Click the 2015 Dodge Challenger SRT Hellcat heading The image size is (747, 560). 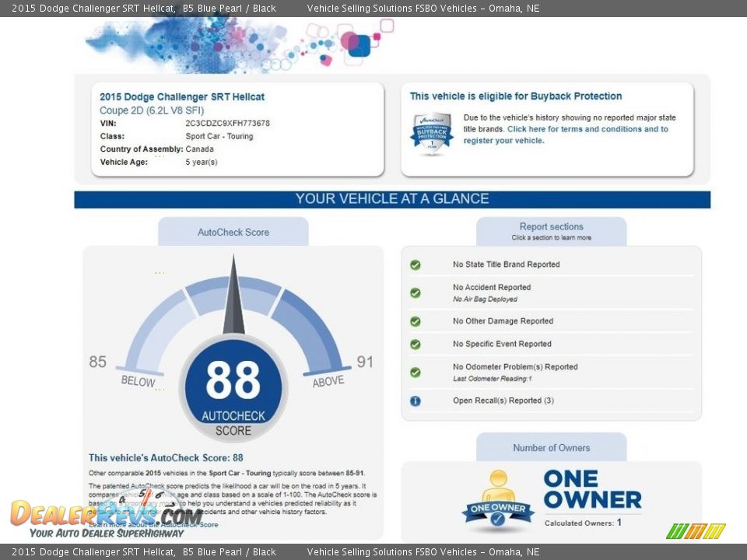(x=182, y=96)
